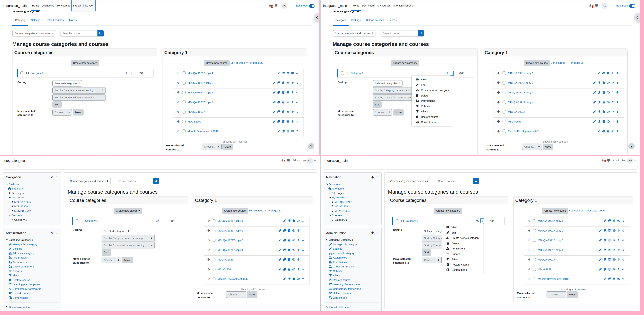Open Course categories and courses dropdown, top-left screenshot
Screen dimensions: 644x315
point(34,33)
